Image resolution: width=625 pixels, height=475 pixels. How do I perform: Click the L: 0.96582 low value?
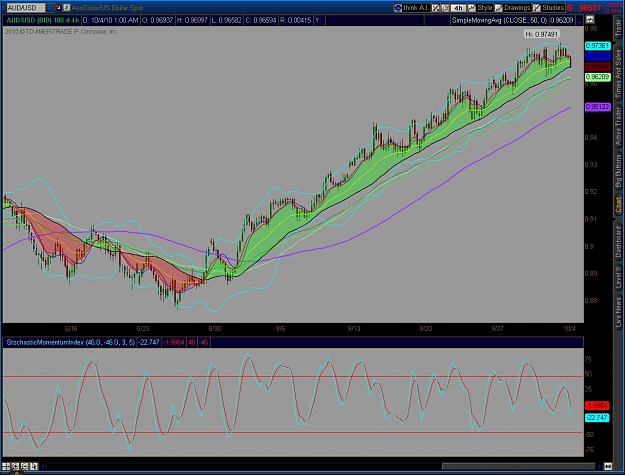226,20
